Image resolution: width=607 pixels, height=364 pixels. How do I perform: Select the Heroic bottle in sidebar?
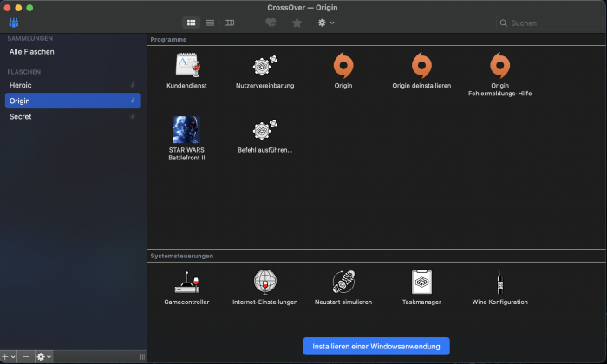click(21, 85)
